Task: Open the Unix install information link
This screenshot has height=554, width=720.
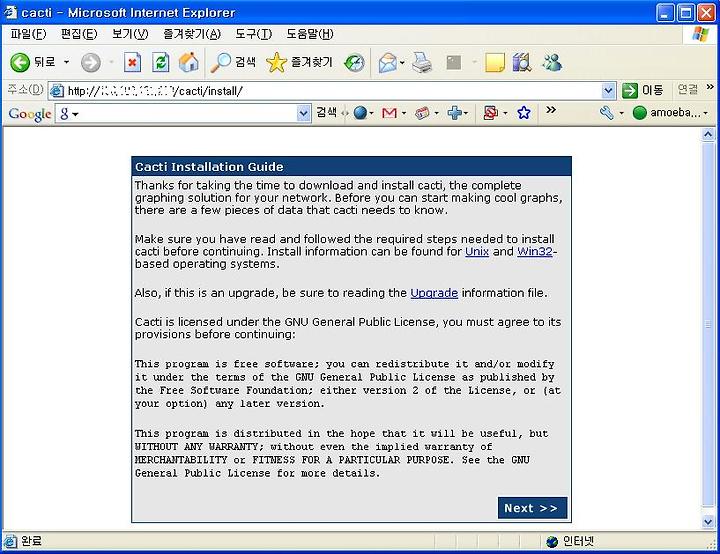Action: (x=477, y=252)
